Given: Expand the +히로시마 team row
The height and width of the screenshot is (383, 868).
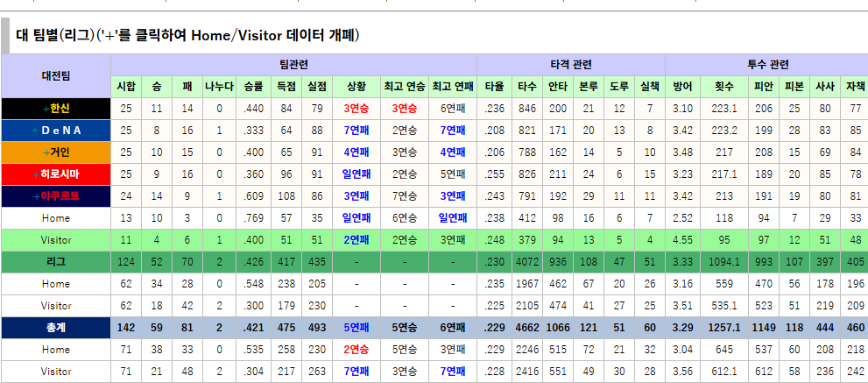Looking at the screenshot, I should (x=56, y=174).
